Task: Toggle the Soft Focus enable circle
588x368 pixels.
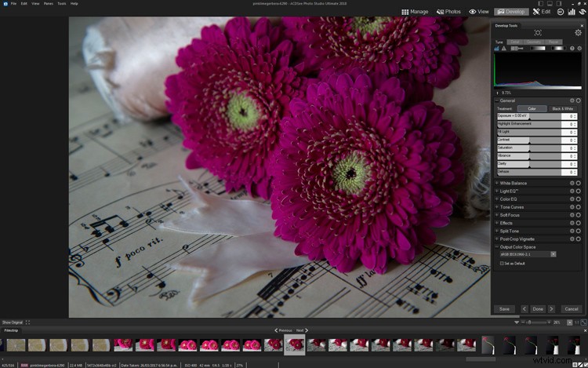Action: [x=579, y=215]
